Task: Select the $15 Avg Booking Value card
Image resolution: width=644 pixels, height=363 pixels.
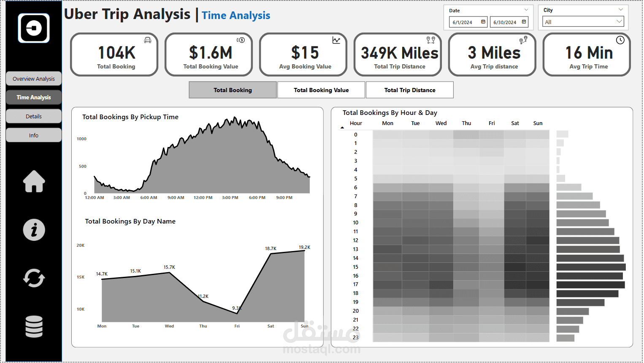Action: [x=303, y=55]
